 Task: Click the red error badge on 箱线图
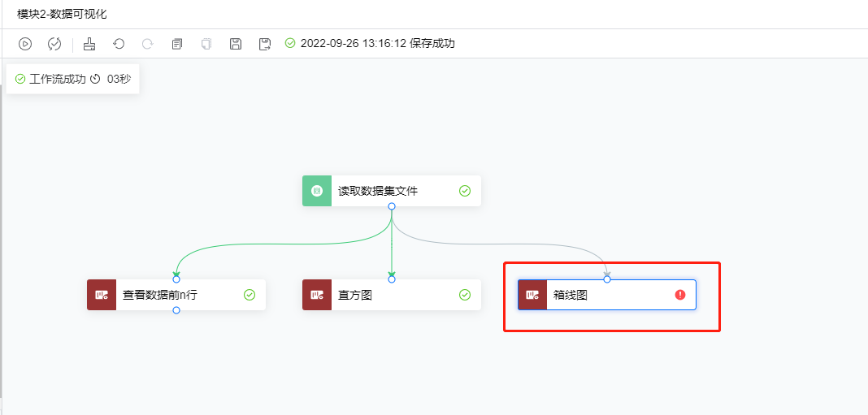680,295
